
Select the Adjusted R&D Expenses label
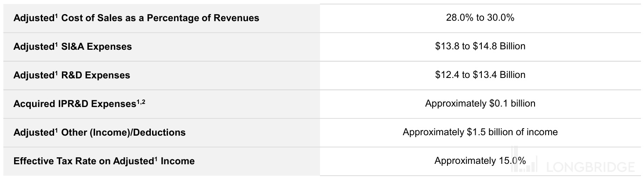(72, 75)
